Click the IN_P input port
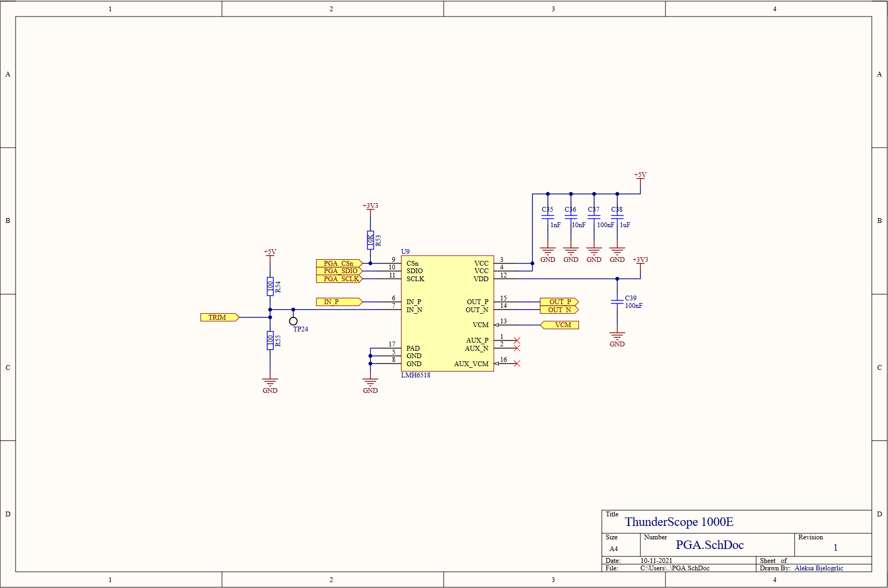This screenshot has width=888, height=588. click(x=339, y=302)
